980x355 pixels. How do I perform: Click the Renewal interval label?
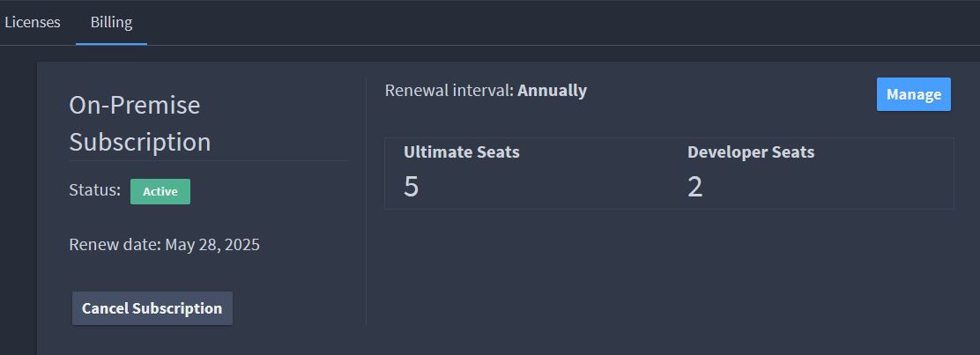coord(449,91)
